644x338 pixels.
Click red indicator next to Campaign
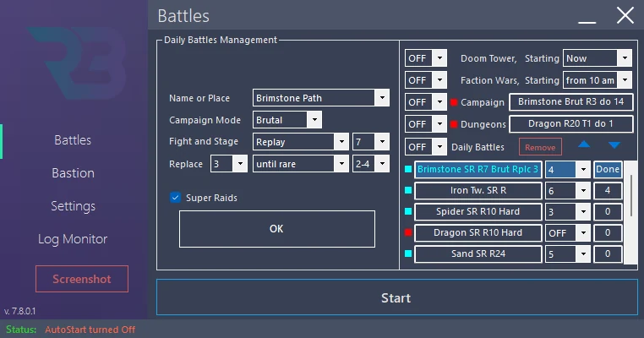pyautogui.click(x=454, y=102)
